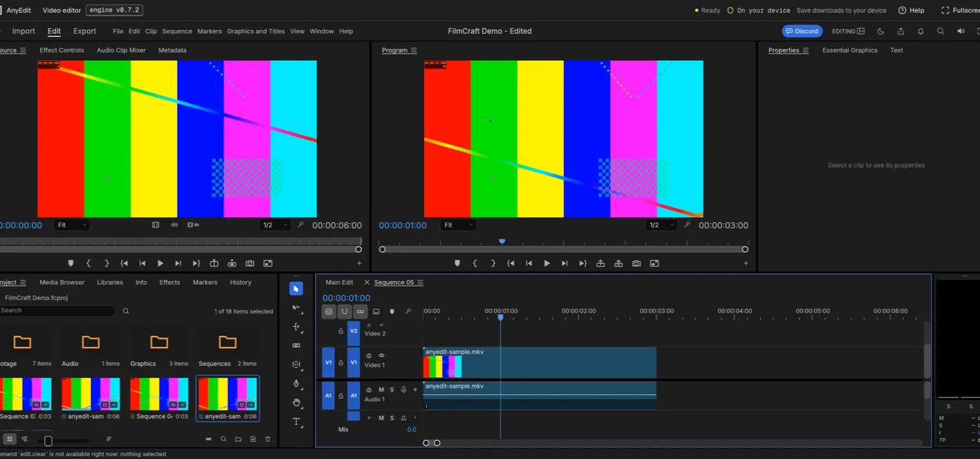Click the New Item icon in Project panel
Image resolution: width=980 pixels, height=459 pixels.
(253, 439)
